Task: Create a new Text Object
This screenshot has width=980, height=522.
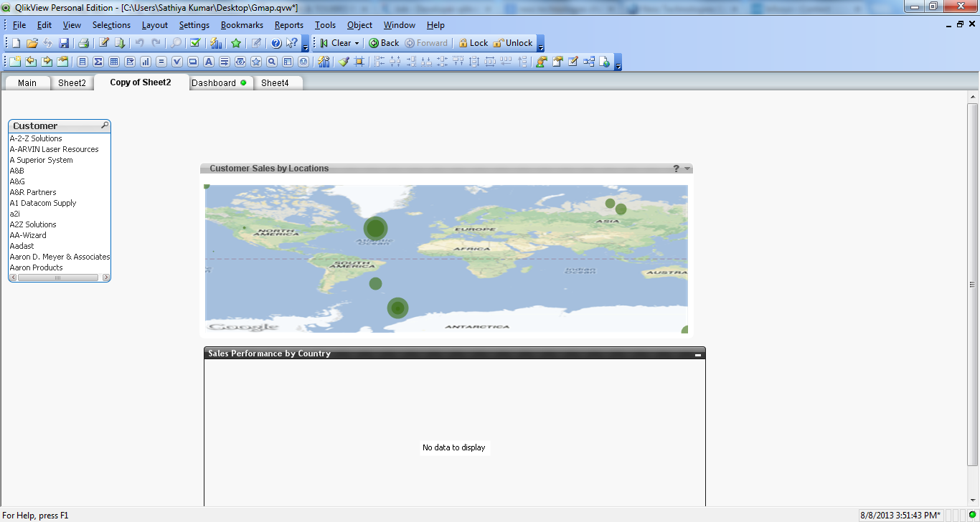Action: click(209, 62)
